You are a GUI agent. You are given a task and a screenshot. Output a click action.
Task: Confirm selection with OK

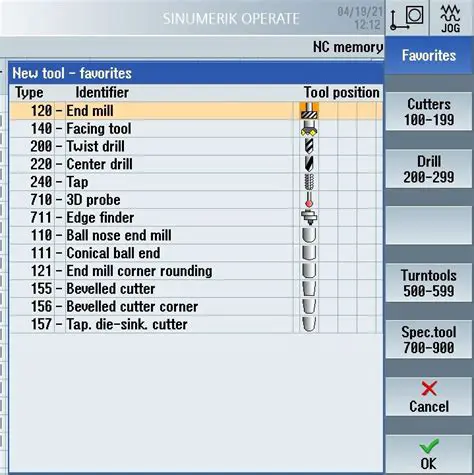[429, 454]
